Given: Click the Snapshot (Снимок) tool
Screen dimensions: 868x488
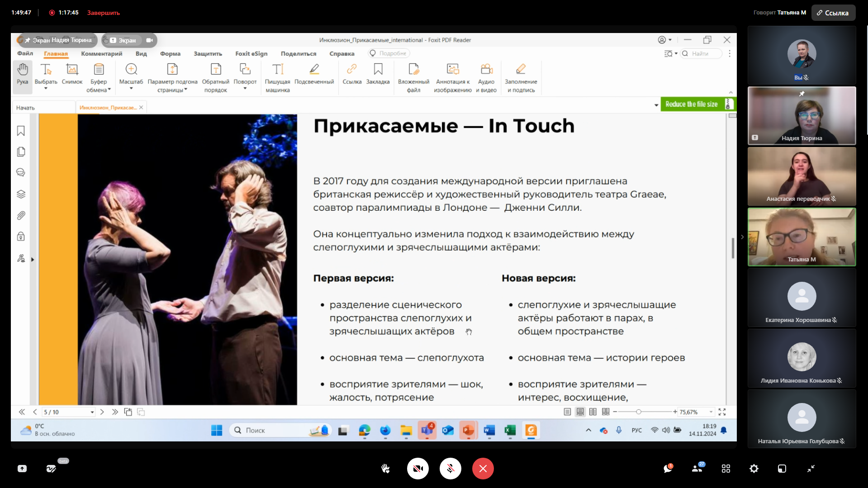Looking at the screenshot, I should tap(72, 74).
